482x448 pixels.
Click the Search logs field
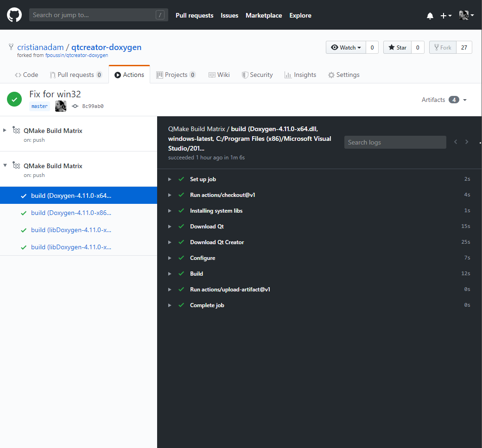pos(395,142)
